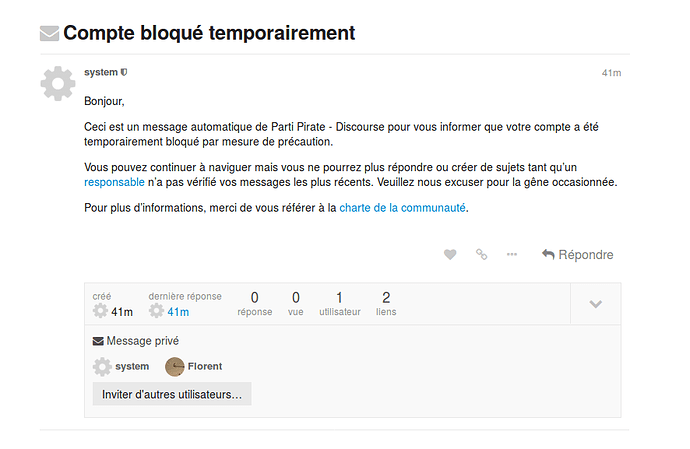Like the post with the heart icon
This screenshot has width=690, height=449.
(x=450, y=255)
